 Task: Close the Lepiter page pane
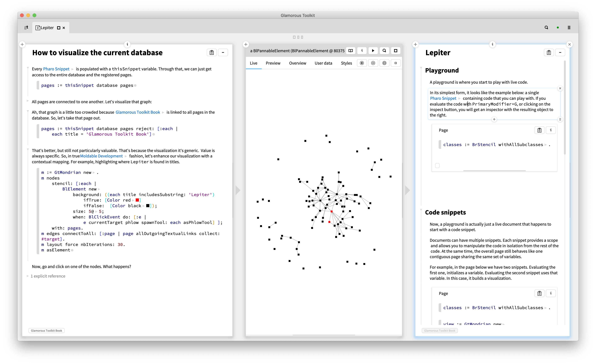point(569,44)
